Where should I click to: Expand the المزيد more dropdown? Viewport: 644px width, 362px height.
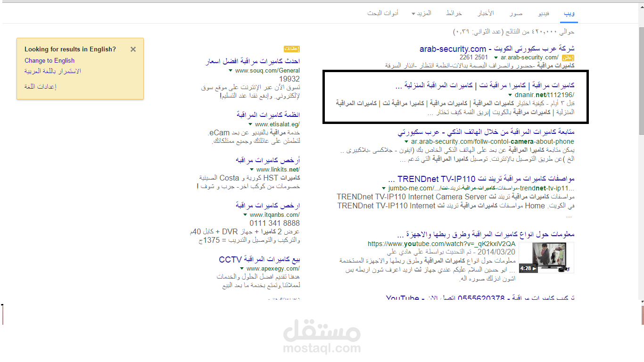coord(421,13)
